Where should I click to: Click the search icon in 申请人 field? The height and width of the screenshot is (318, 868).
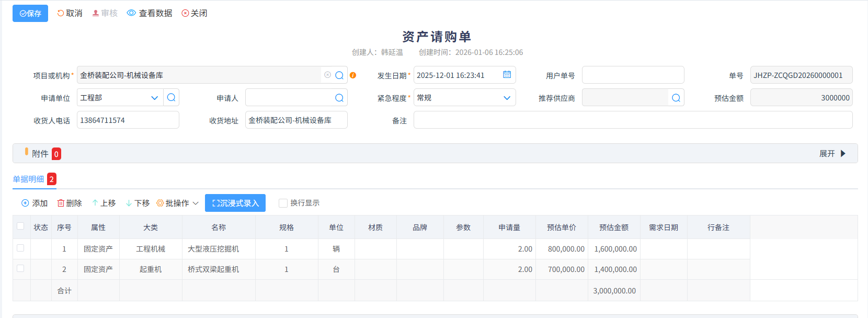click(x=339, y=98)
